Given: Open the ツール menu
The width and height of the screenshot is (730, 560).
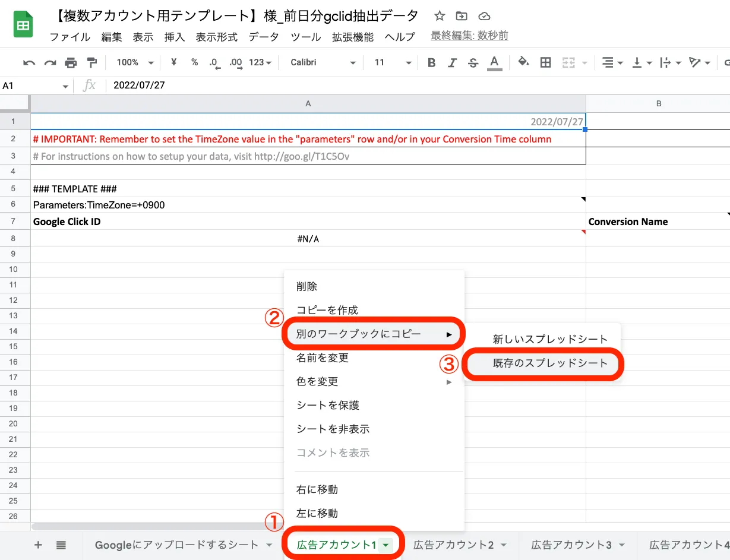Looking at the screenshot, I should tap(306, 37).
